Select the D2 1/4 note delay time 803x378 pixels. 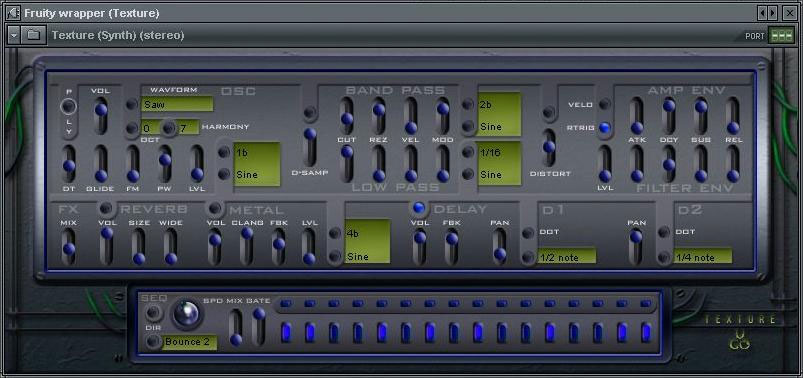click(x=703, y=257)
